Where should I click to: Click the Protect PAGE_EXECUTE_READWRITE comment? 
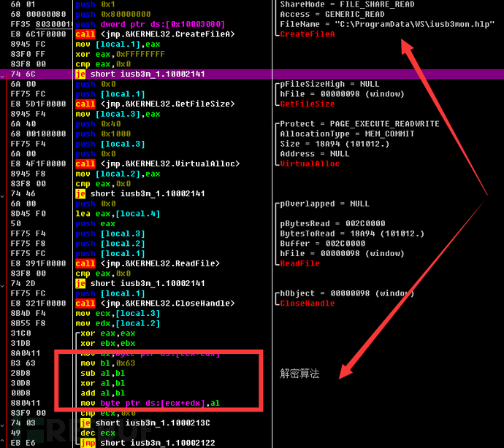click(x=359, y=124)
